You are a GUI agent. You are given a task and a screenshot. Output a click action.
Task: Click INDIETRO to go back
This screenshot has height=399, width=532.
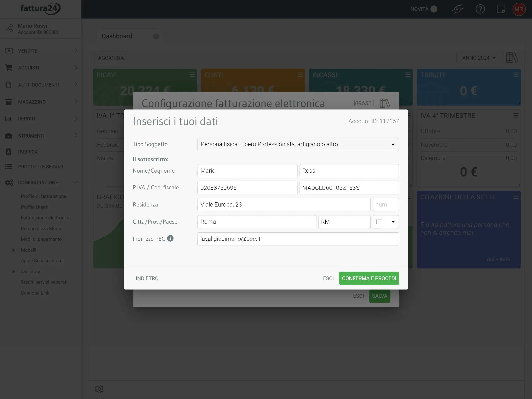[x=147, y=278]
